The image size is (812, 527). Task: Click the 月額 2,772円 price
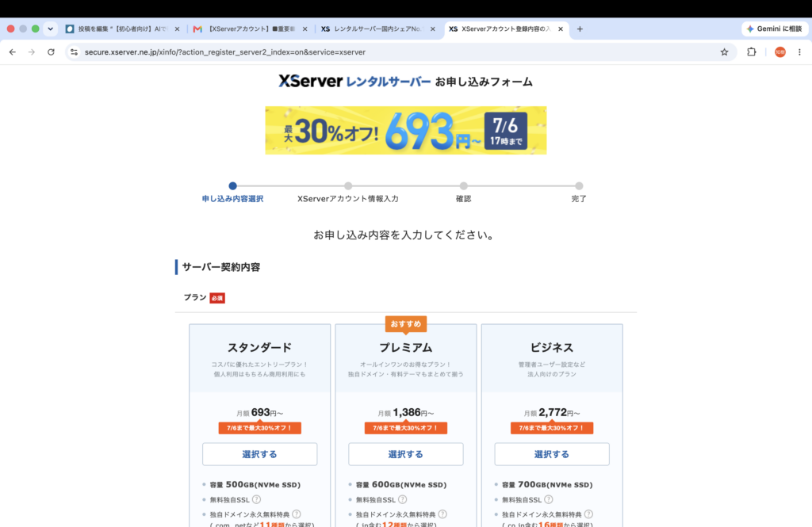pos(552,413)
